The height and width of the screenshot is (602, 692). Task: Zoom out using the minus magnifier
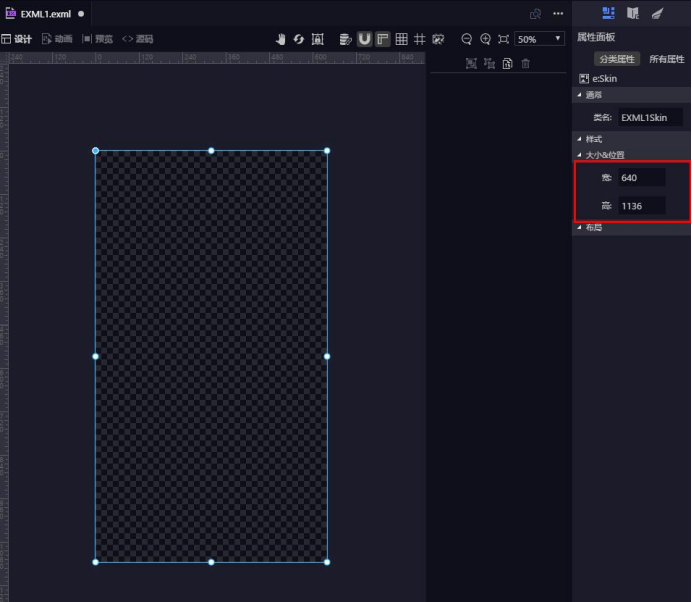coord(466,39)
